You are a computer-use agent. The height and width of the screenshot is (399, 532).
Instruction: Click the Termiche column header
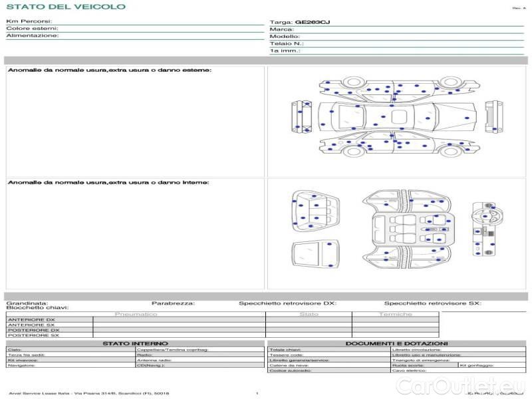[395, 314]
